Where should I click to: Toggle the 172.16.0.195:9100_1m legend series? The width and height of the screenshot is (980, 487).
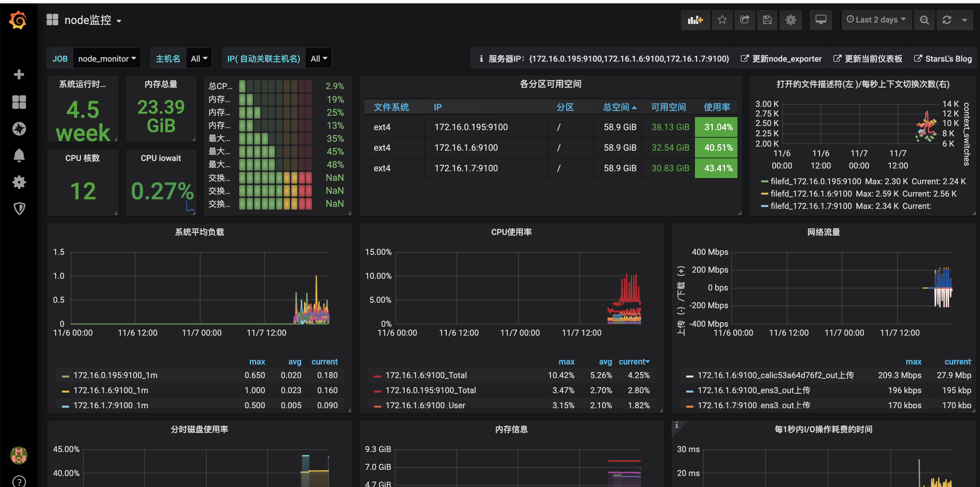pos(115,375)
